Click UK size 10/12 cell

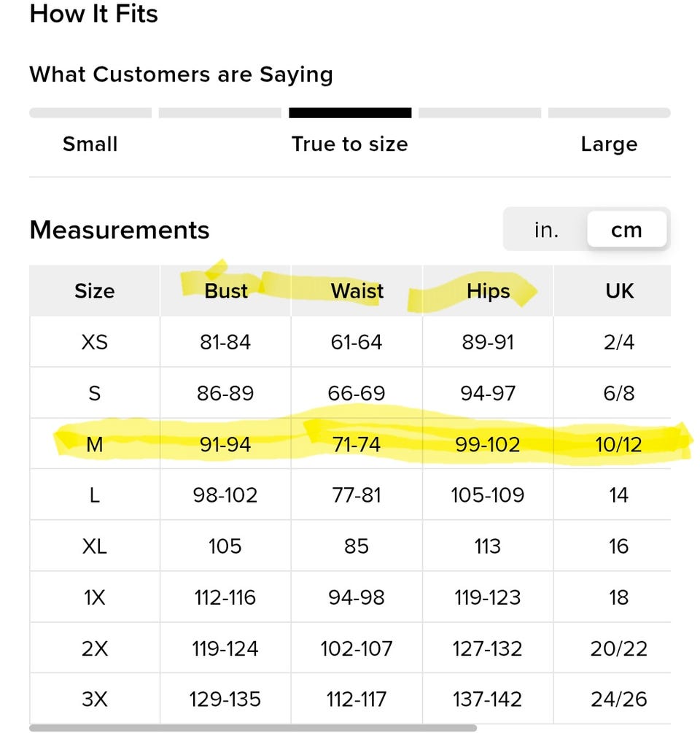tap(618, 444)
